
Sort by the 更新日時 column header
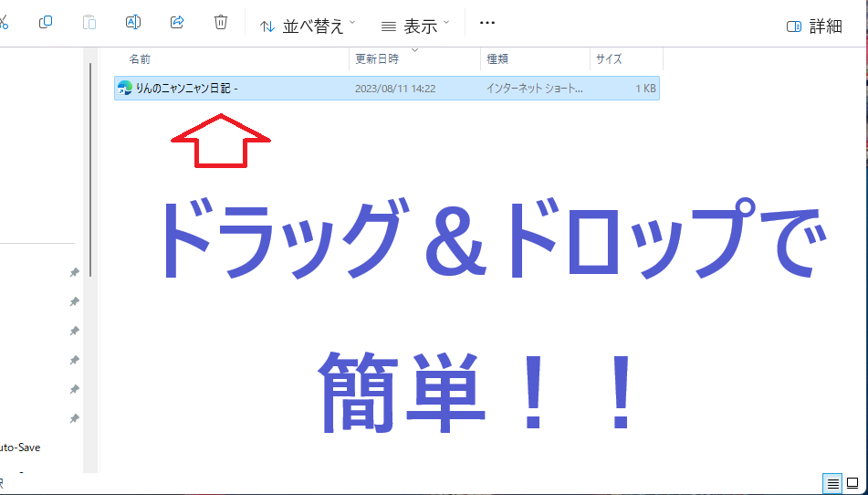pyautogui.click(x=377, y=59)
